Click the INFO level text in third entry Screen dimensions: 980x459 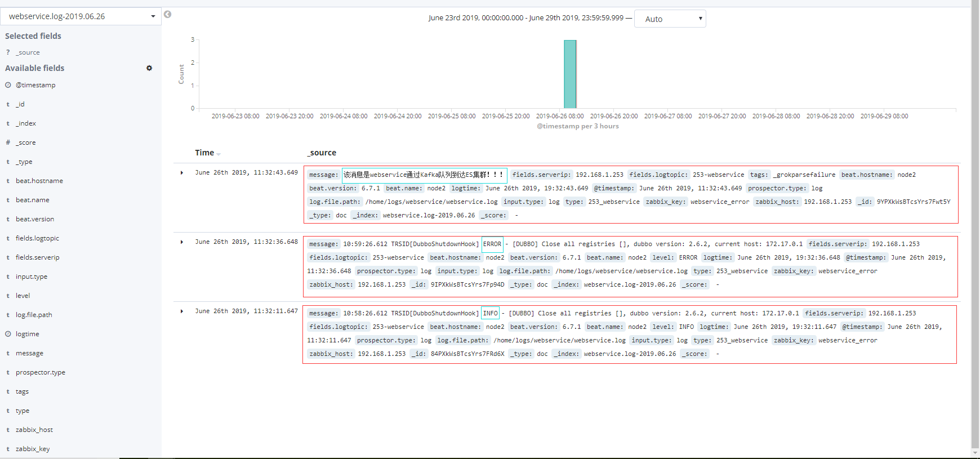click(491, 313)
